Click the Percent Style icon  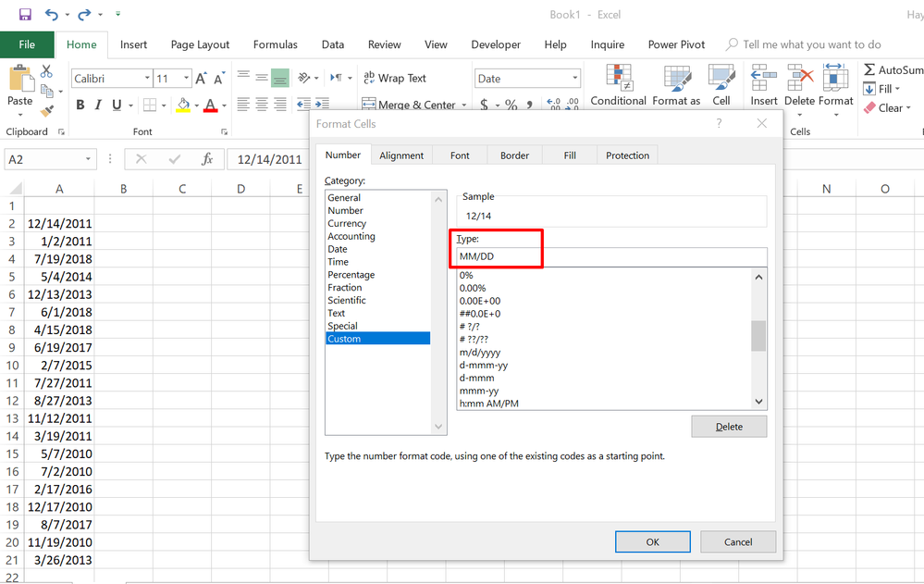pos(511,105)
